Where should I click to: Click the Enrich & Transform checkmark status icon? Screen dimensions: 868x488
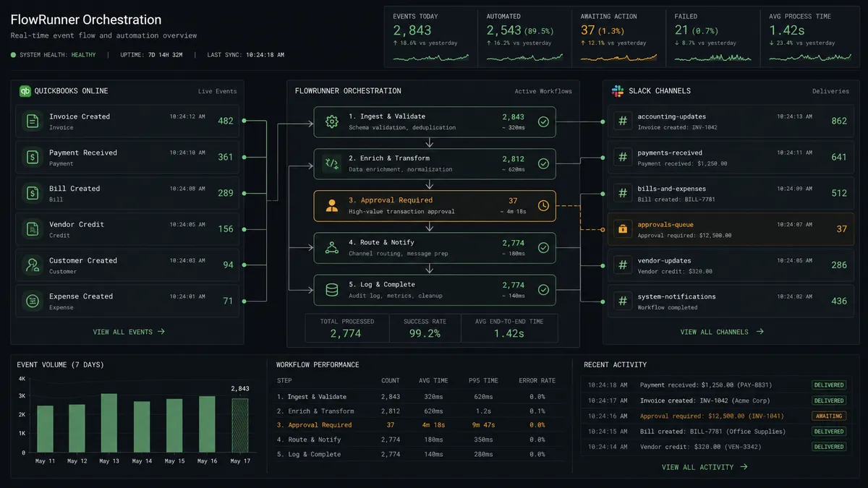click(x=543, y=163)
